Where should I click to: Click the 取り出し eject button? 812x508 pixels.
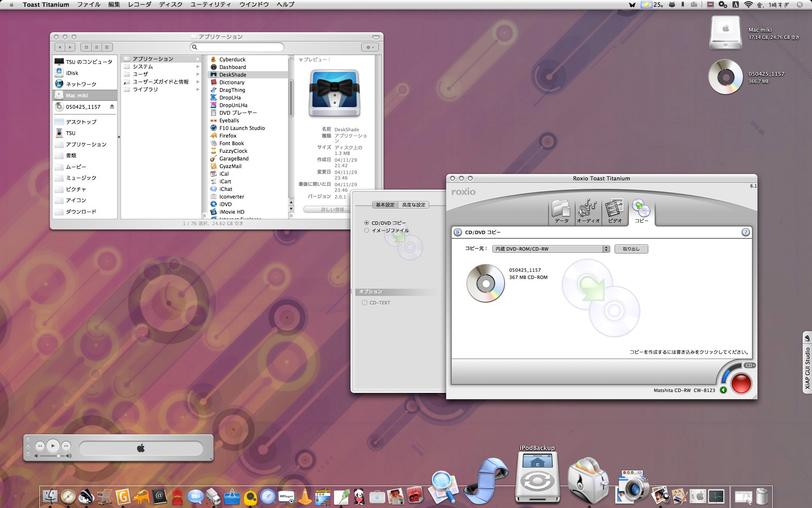[x=631, y=249]
